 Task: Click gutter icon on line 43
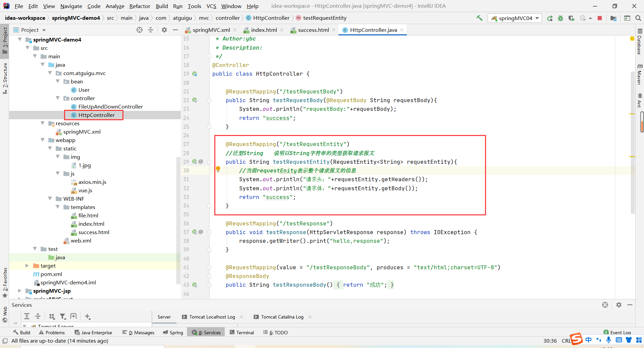coord(195,285)
